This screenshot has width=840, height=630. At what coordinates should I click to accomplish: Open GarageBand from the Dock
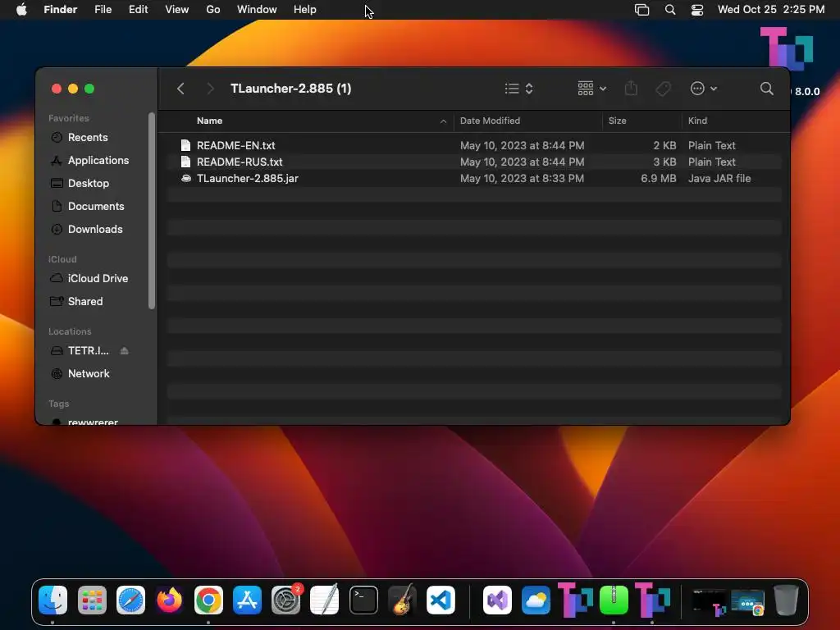(x=402, y=600)
